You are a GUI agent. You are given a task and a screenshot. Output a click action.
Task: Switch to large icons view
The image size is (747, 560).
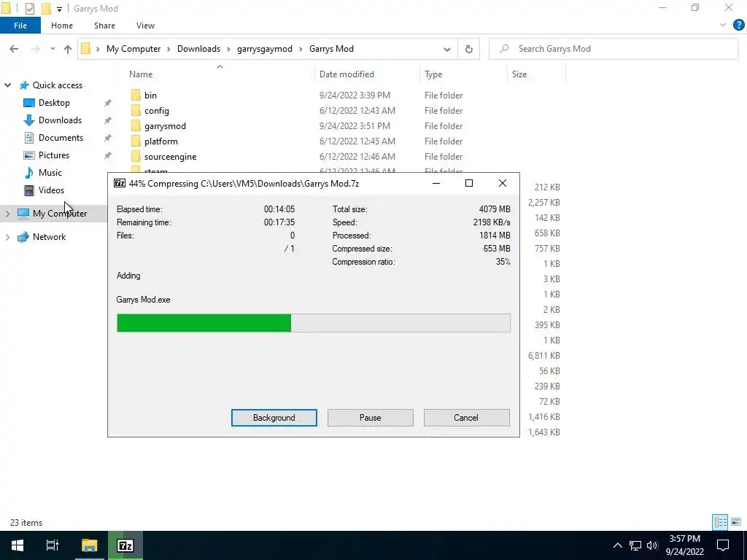click(736, 522)
